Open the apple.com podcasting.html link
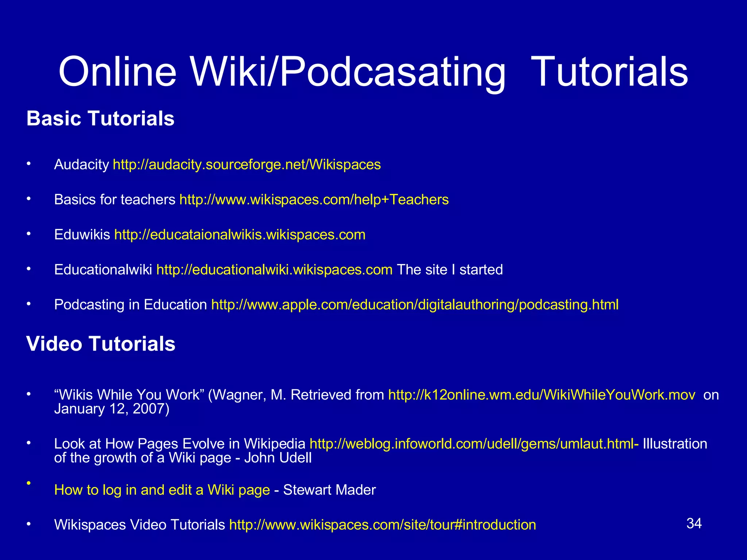The image size is (747, 560). coord(415,305)
